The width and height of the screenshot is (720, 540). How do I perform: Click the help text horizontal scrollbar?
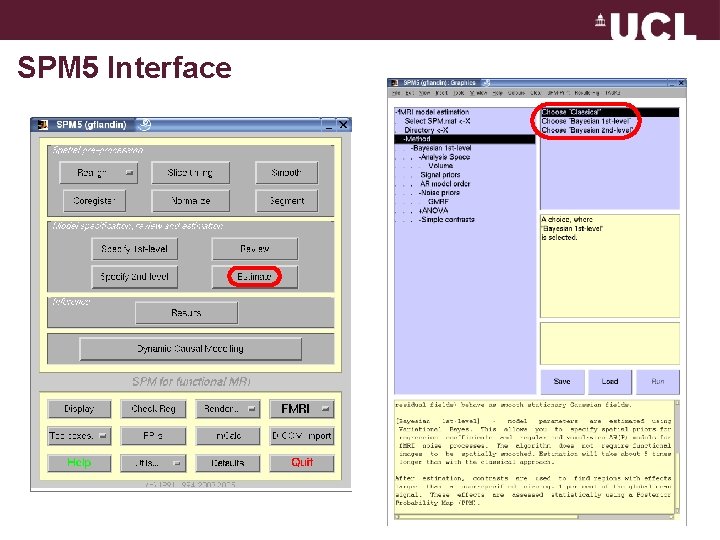point(534,517)
